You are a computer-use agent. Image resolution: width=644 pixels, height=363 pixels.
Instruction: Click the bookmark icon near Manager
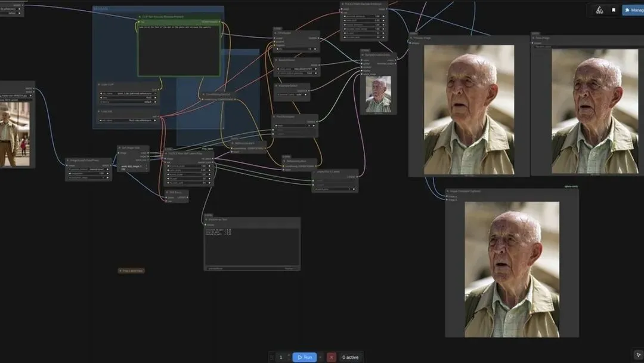pos(614,10)
